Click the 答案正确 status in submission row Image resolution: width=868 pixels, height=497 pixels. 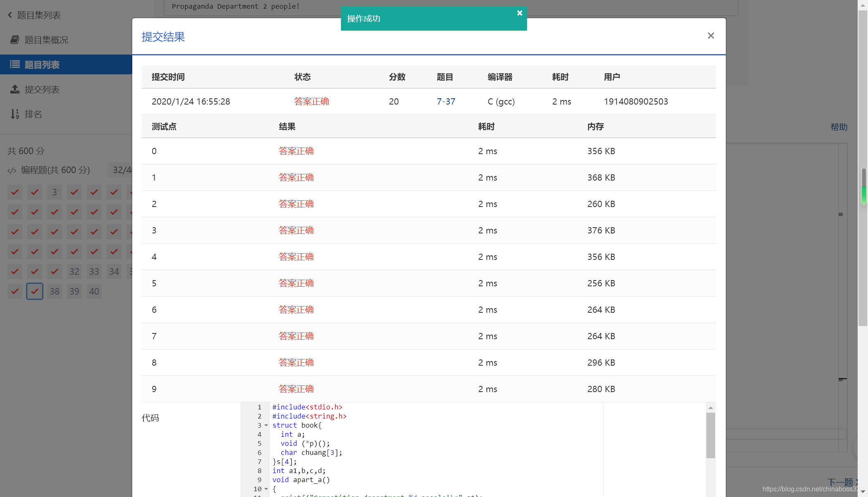pyautogui.click(x=312, y=102)
